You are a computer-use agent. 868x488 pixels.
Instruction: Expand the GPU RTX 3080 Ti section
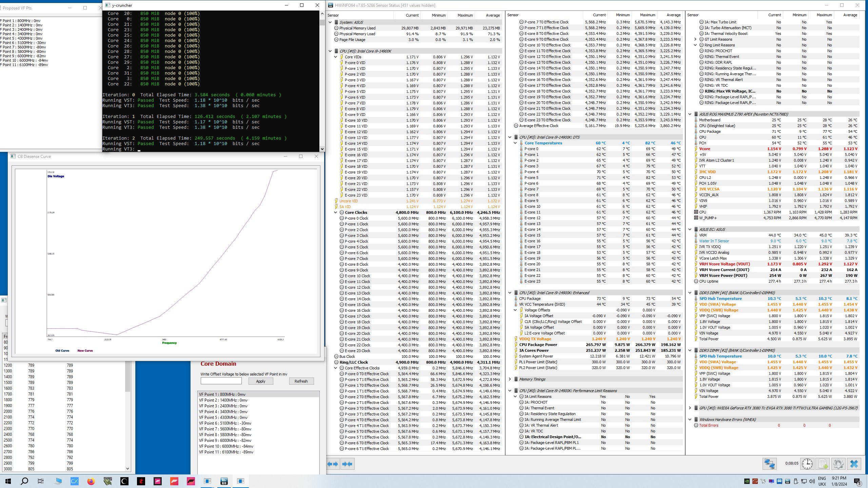[x=690, y=408]
